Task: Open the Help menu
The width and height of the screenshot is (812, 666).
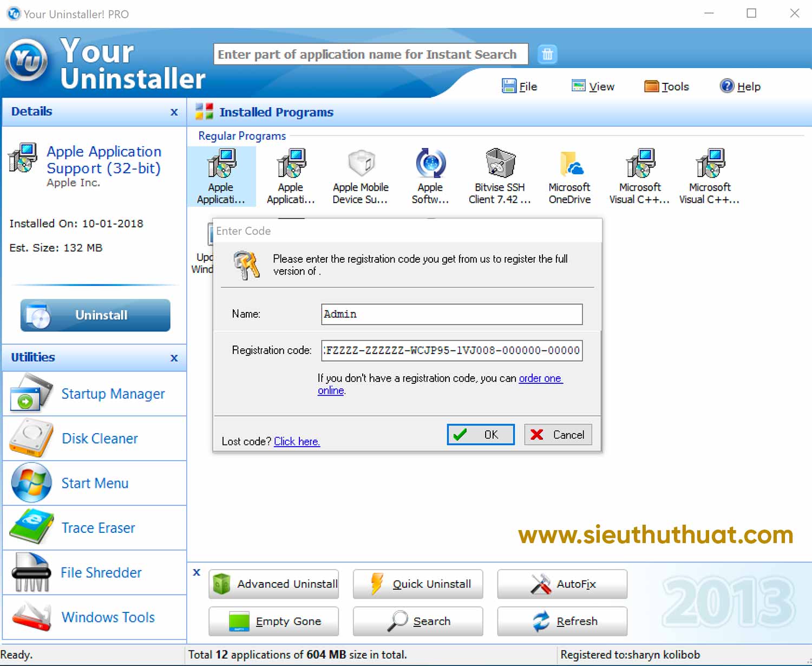Action: 740,86
